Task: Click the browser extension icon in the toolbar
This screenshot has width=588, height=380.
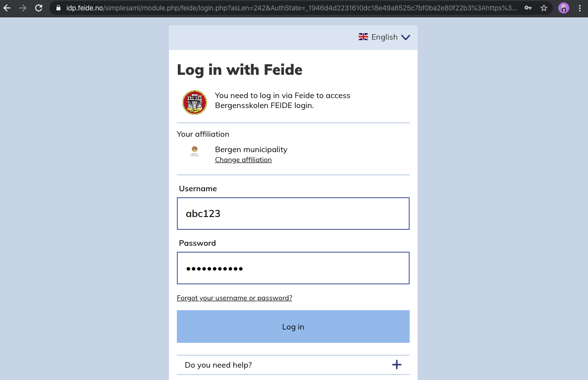Action: (564, 8)
